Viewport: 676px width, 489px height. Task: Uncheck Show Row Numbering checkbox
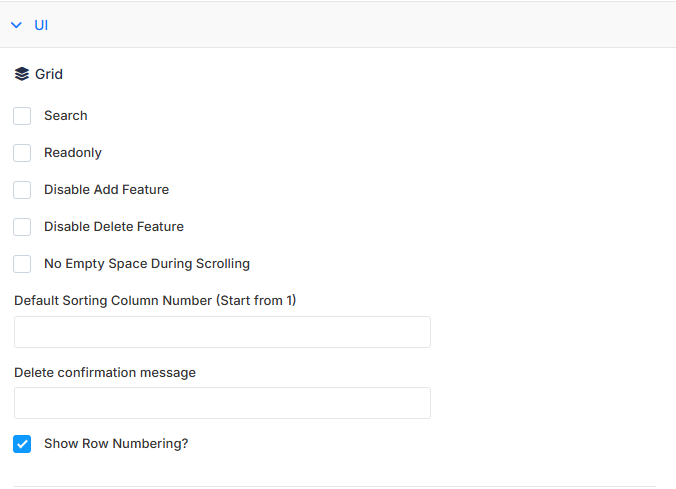click(x=22, y=444)
